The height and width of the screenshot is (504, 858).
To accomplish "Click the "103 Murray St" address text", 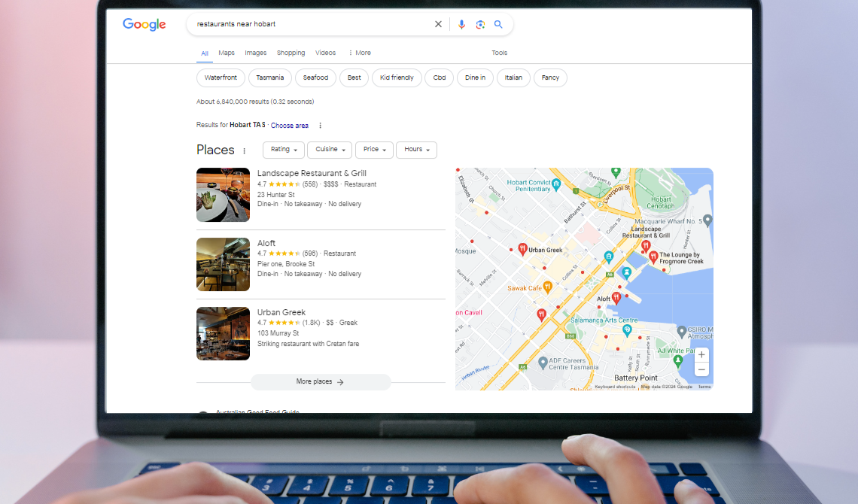I will tap(278, 333).
